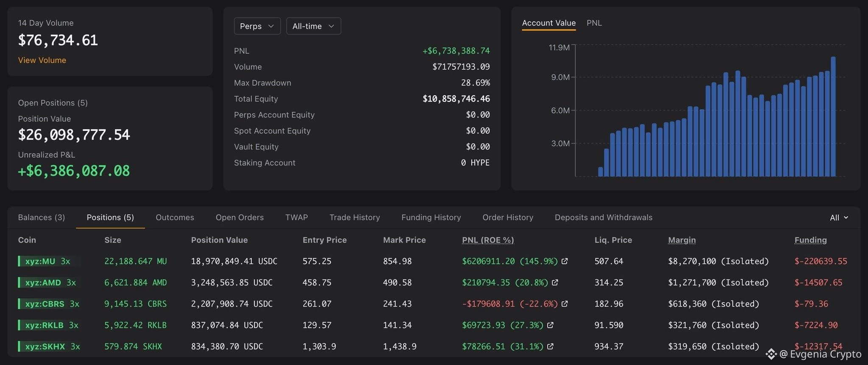Switch to Trade History tab

(x=355, y=217)
